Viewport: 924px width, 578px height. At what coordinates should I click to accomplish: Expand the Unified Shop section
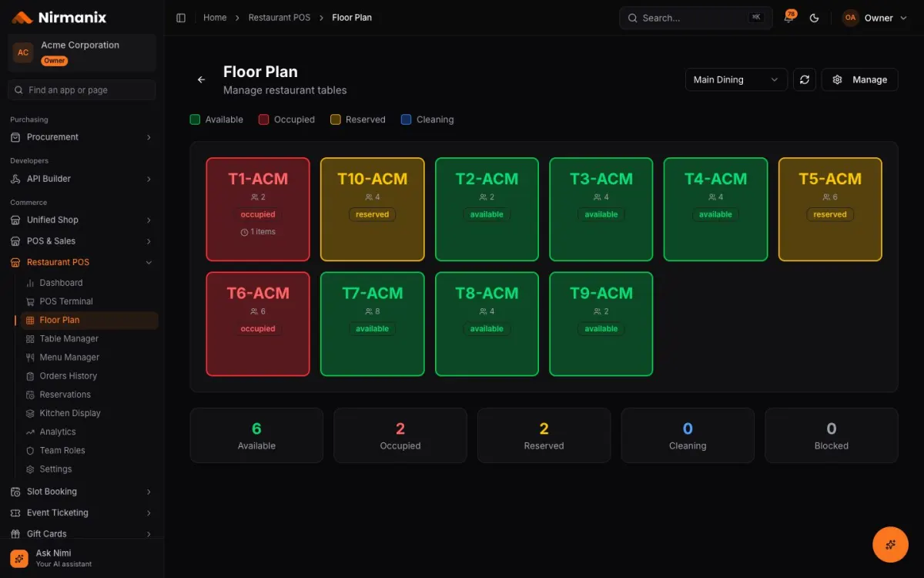(82, 220)
